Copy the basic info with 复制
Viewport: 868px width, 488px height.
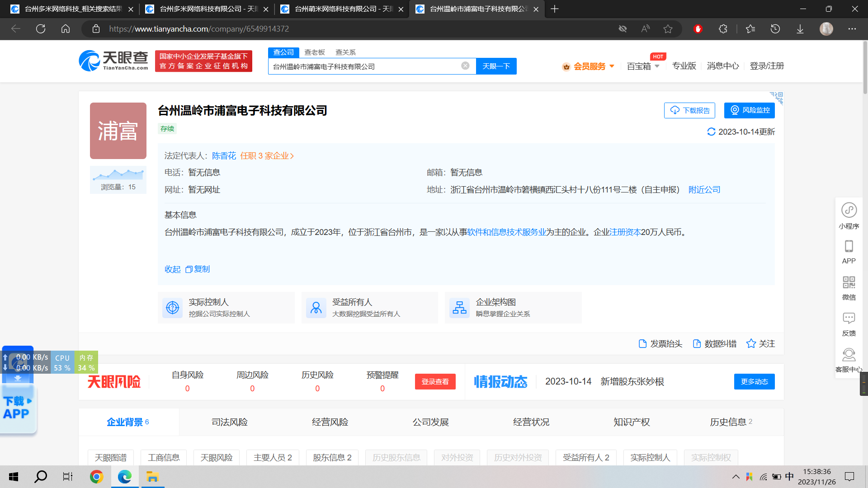198,269
